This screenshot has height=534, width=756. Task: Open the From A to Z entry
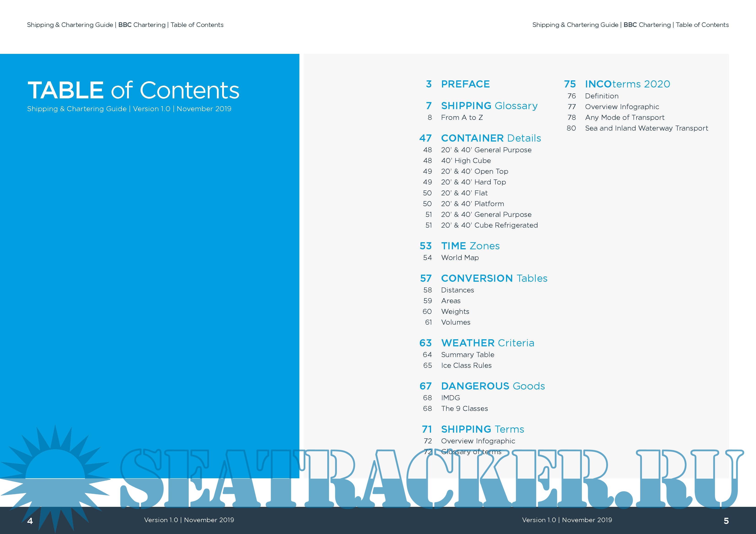click(x=462, y=118)
